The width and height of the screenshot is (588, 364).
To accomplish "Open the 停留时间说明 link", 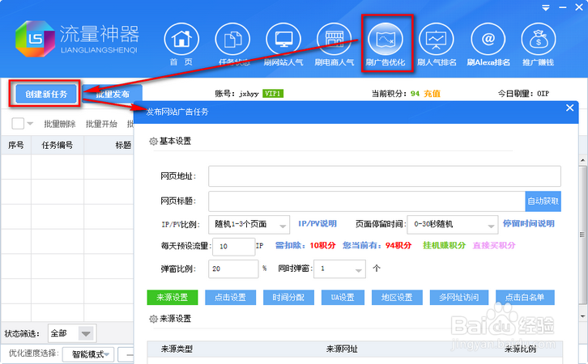I will point(528,224).
